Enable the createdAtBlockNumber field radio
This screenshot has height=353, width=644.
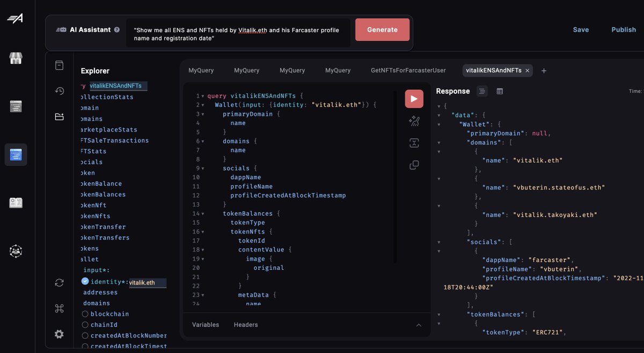pyautogui.click(x=85, y=335)
